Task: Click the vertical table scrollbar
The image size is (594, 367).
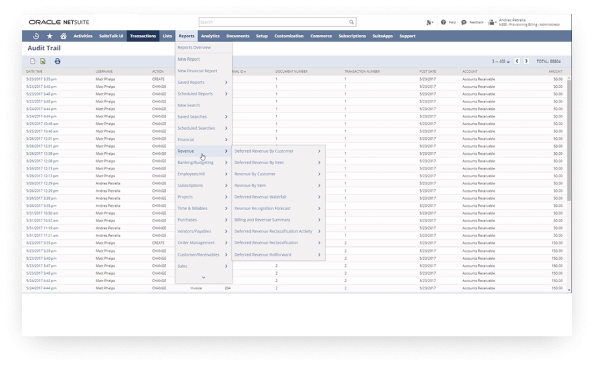Action: pyautogui.click(x=569, y=140)
